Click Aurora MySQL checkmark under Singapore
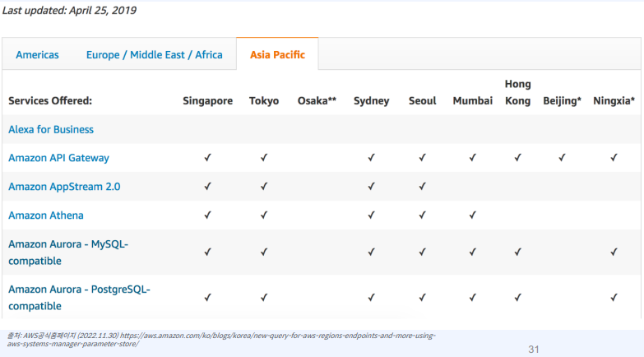This screenshot has height=357, width=644. coord(208,252)
